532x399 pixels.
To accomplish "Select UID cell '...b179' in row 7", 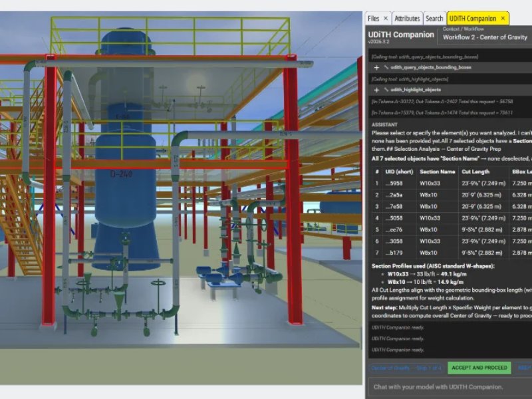I will [394, 253].
